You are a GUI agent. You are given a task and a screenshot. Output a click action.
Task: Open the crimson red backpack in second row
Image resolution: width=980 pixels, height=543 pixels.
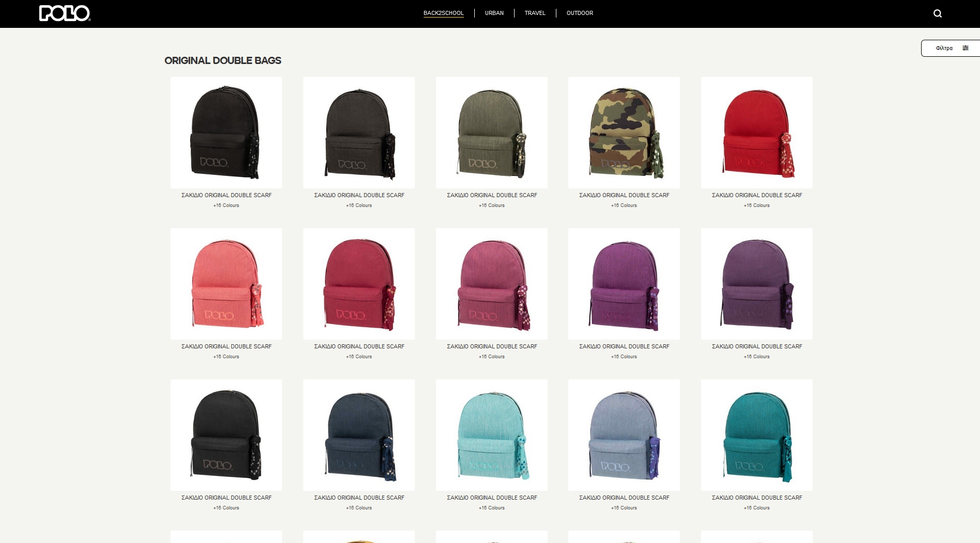(x=359, y=284)
